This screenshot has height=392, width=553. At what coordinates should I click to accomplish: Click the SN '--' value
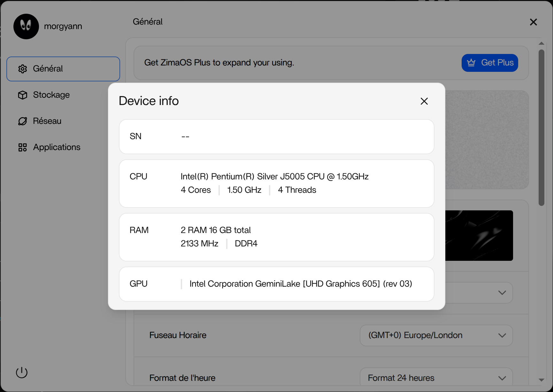click(x=185, y=137)
